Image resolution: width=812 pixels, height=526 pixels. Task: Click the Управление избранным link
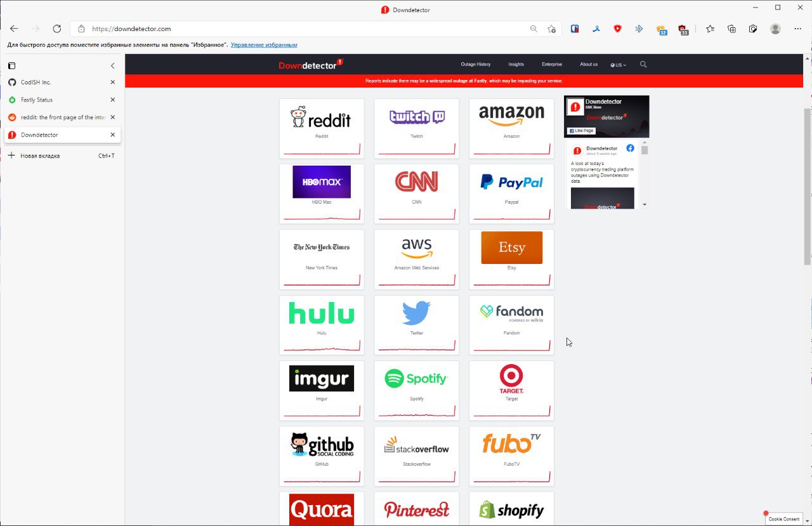tap(264, 45)
